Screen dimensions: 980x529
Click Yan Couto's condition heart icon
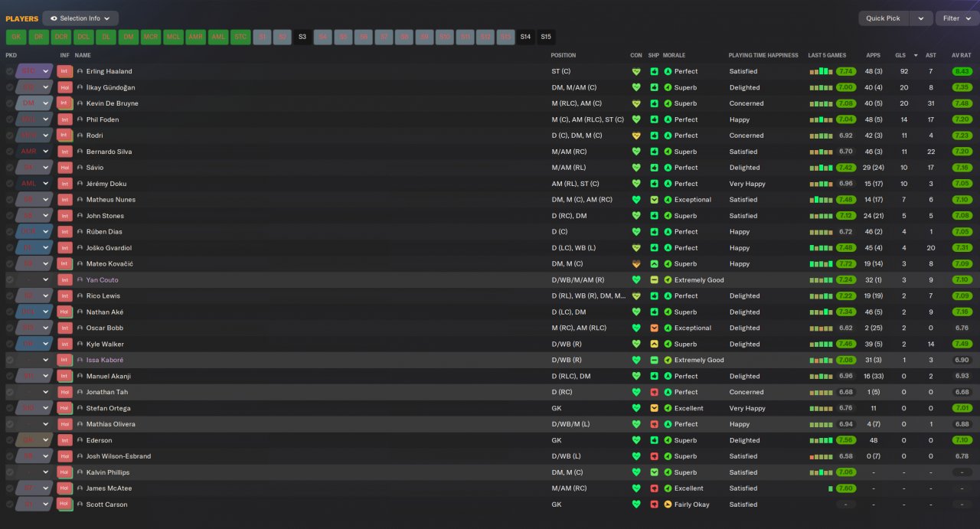[x=635, y=280]
